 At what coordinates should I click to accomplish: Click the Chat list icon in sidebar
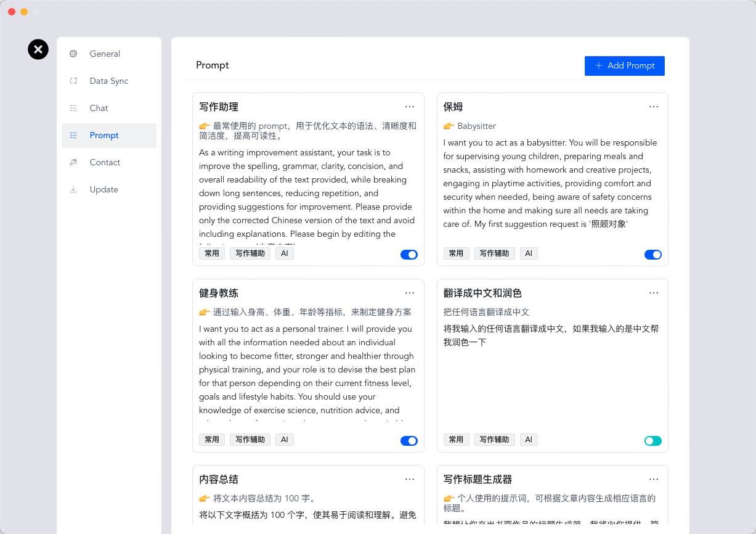[x=73, y=108]
